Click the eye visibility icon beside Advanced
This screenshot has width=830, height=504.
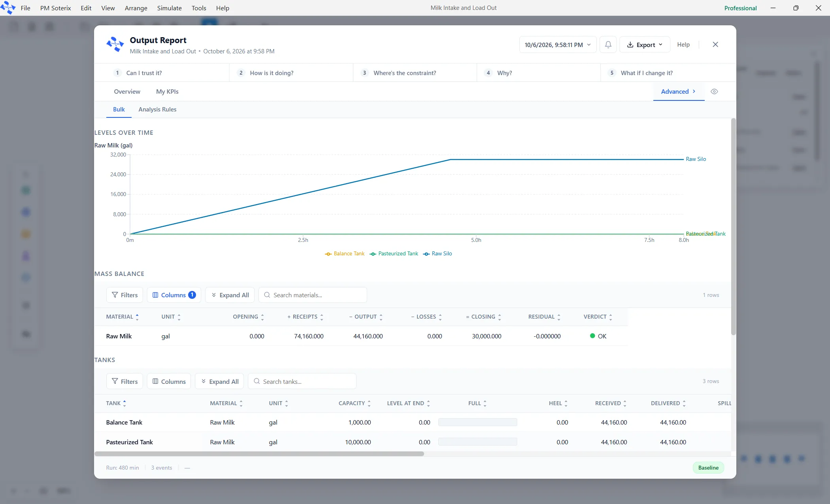point(714,92)
